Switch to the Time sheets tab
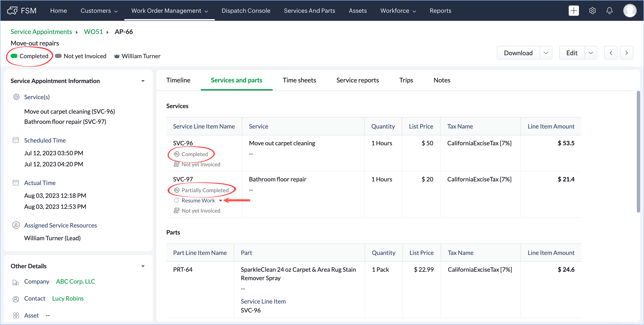This screenshot has height=325, width=644. click(299, 80)
